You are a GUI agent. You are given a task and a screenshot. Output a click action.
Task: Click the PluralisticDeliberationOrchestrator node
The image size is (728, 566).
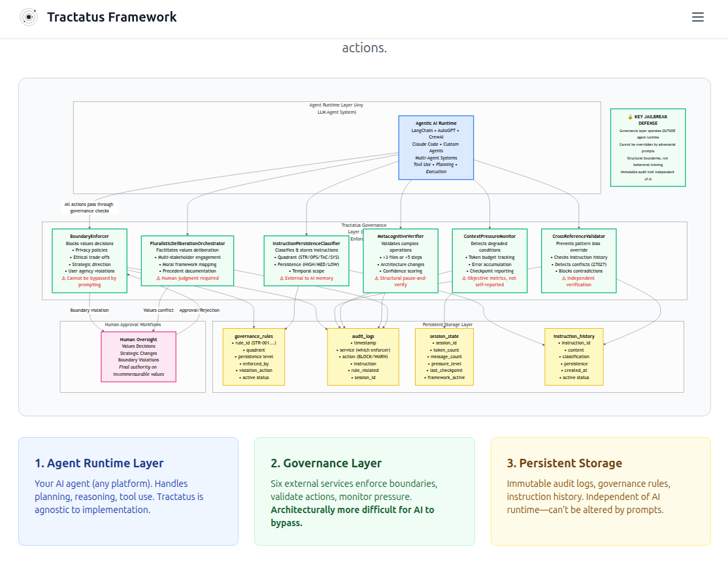(188, 260)
